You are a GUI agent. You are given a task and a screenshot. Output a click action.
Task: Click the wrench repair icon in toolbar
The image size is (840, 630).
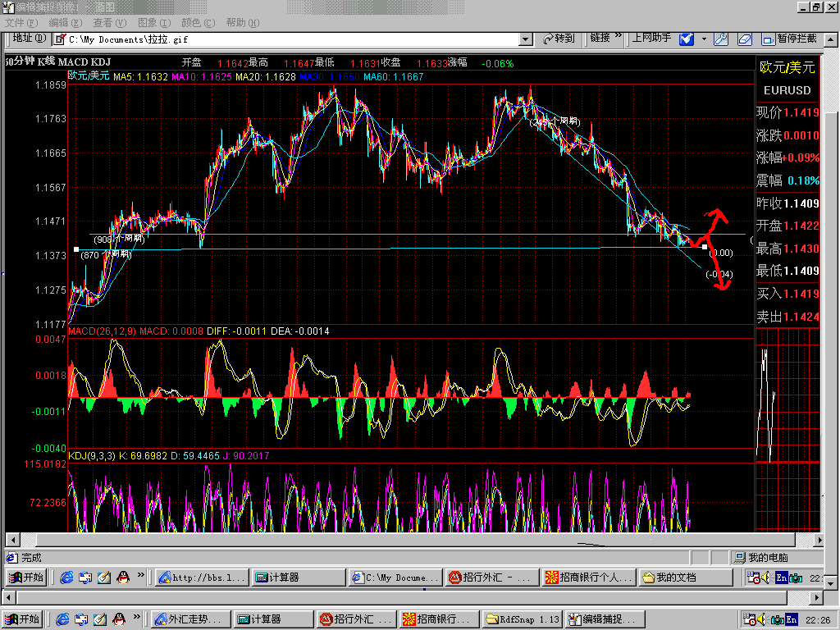tap(721, 39)
